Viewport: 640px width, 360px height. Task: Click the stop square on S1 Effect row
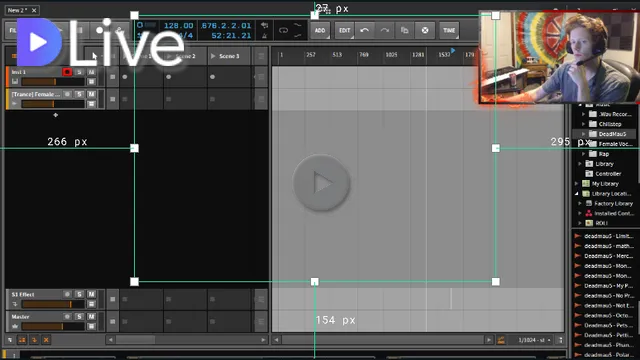pyautogui.click(x=113, y=299)
